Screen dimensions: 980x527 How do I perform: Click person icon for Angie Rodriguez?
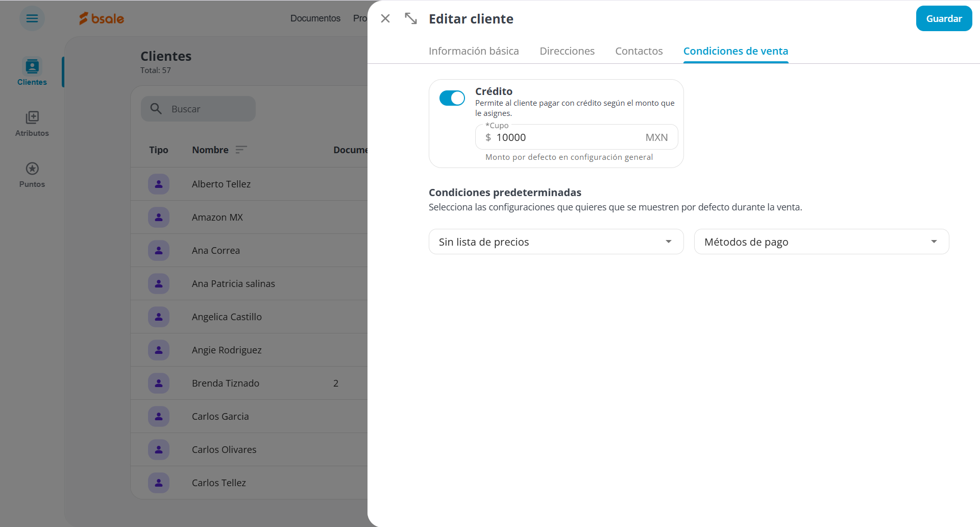pyautogui.click(x=159, y=350)
